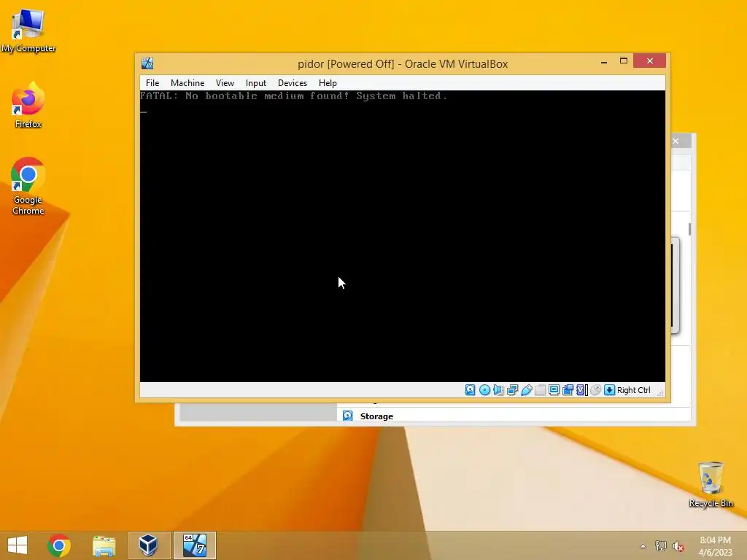
Task: Click the audio status icon
Action: click(498, 390)
